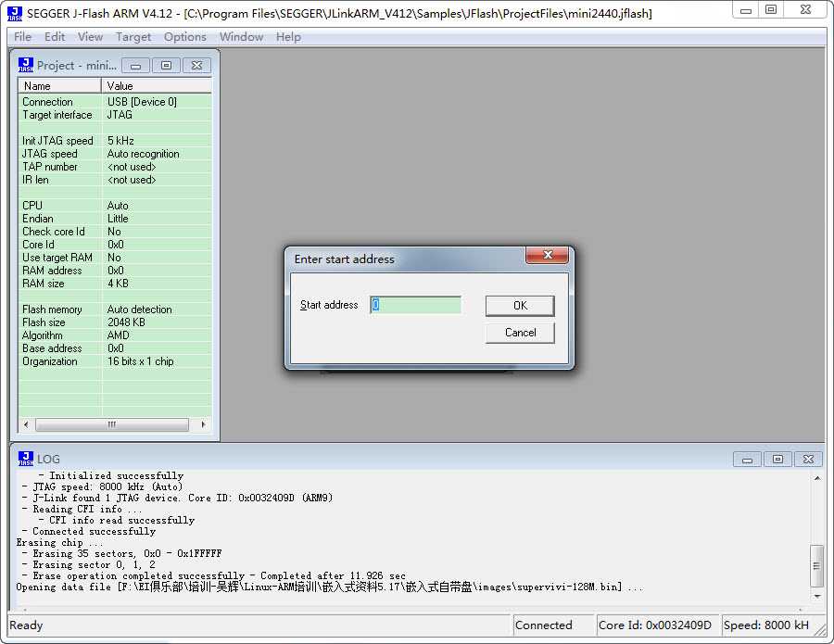Click the 'Connected' status bar entry
The image size is (834, 644).
tap(552, 625)
